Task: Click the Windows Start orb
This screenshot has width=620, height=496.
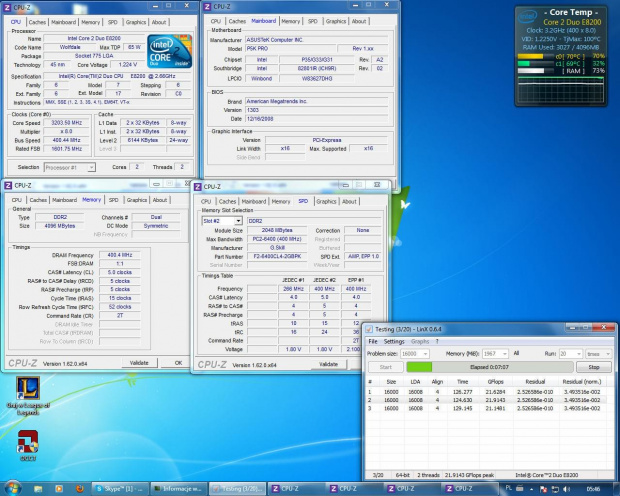Action: (x=11, y=488)
